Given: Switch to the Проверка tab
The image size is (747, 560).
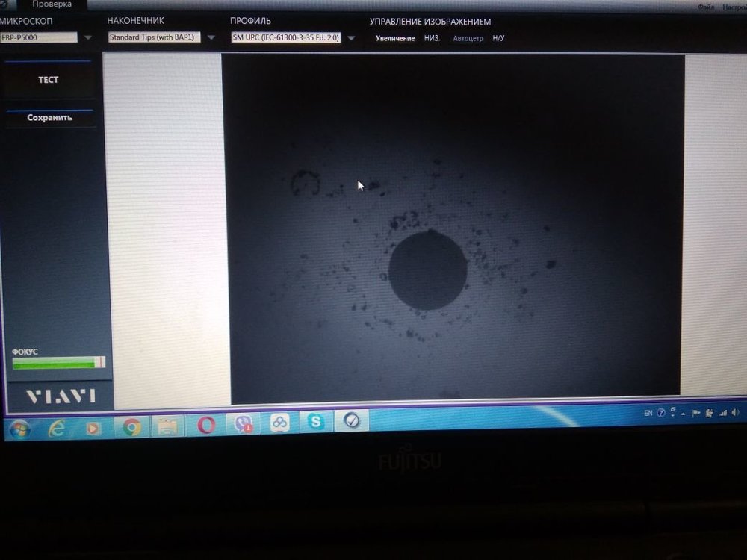Looking at the screenshot, I should pos(52,4).
